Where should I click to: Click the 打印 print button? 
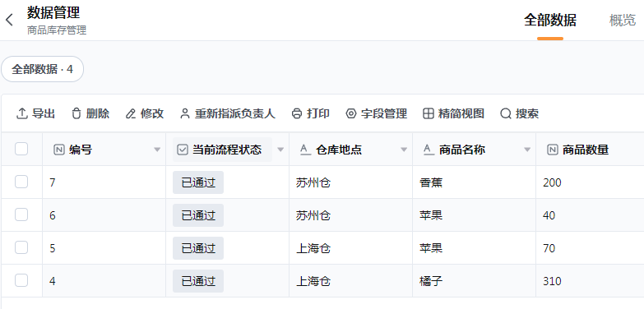point(311,113)
